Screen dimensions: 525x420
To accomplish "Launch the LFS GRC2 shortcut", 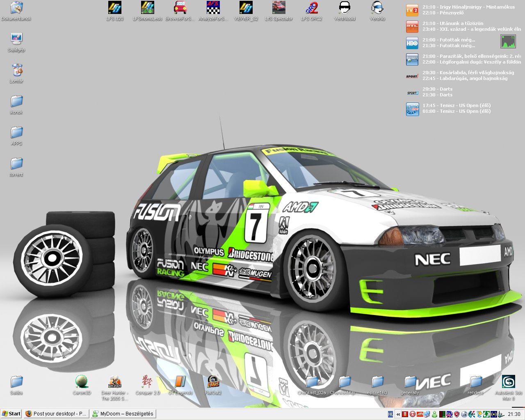I will 312,11.
